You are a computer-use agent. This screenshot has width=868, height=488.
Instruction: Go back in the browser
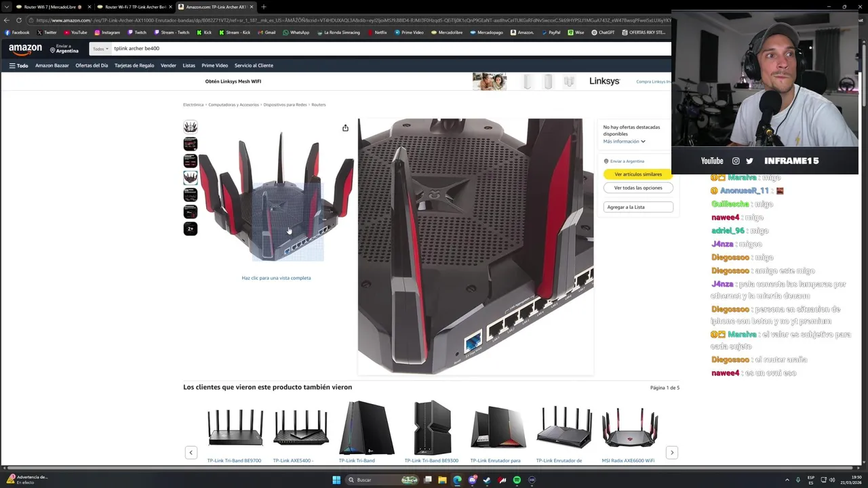point(7,20)
